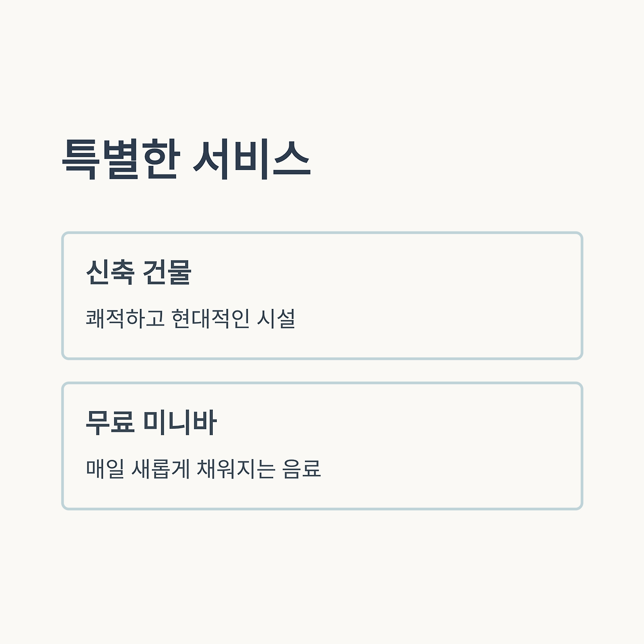Click the word '현대적인' in the description
Viewport: 644px width, 644px height.
coord(210,318)
